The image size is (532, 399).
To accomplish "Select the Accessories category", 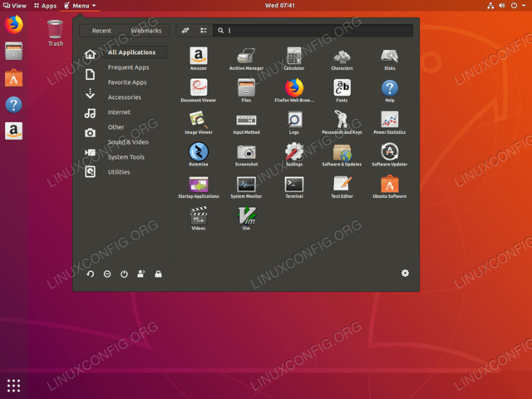I will [125, 97].
